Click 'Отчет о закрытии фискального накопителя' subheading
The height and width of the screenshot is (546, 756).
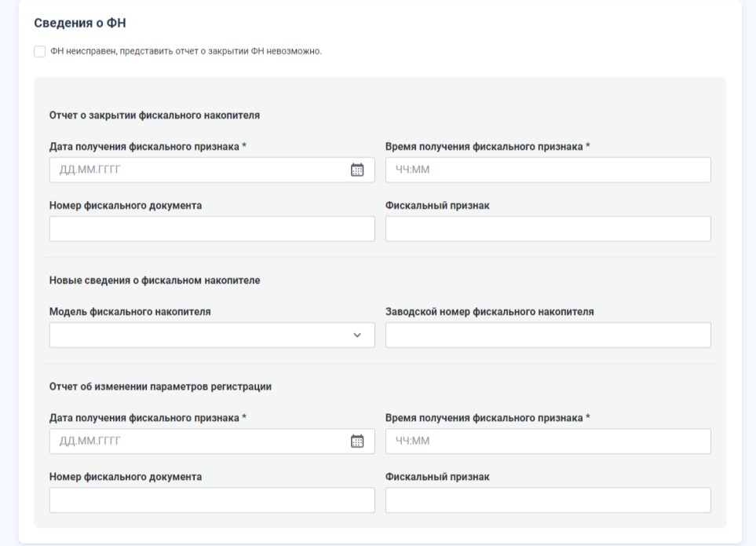(155, 115)
